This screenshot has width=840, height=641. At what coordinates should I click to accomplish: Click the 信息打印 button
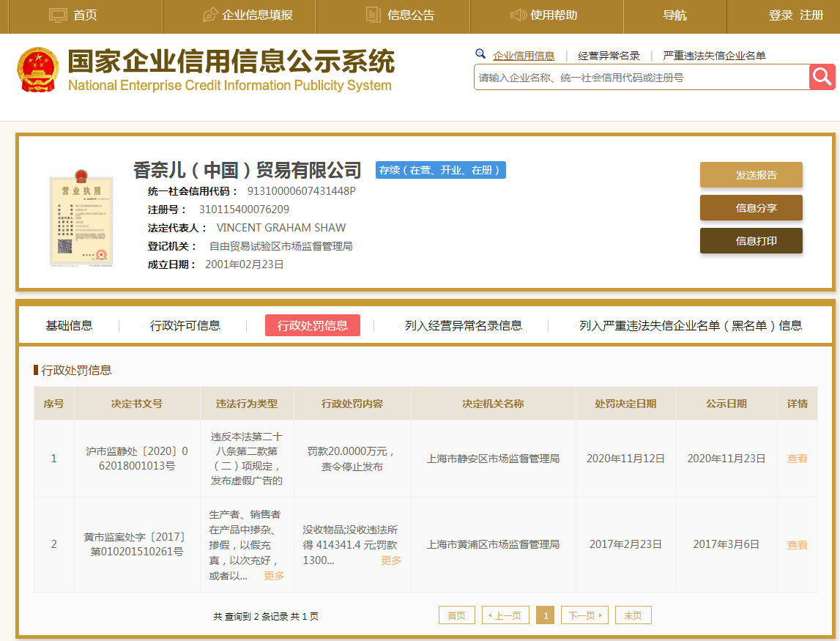[751, 241]
